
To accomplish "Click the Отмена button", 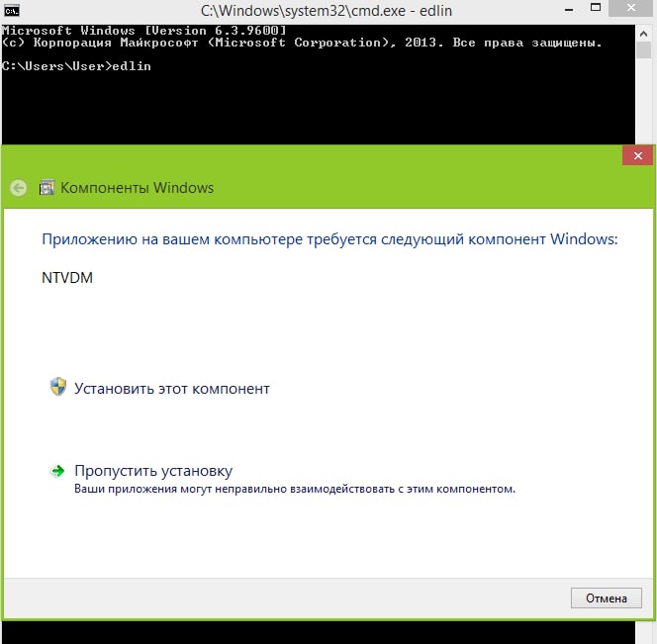I will pyautogui.click(x=606, y=598).
